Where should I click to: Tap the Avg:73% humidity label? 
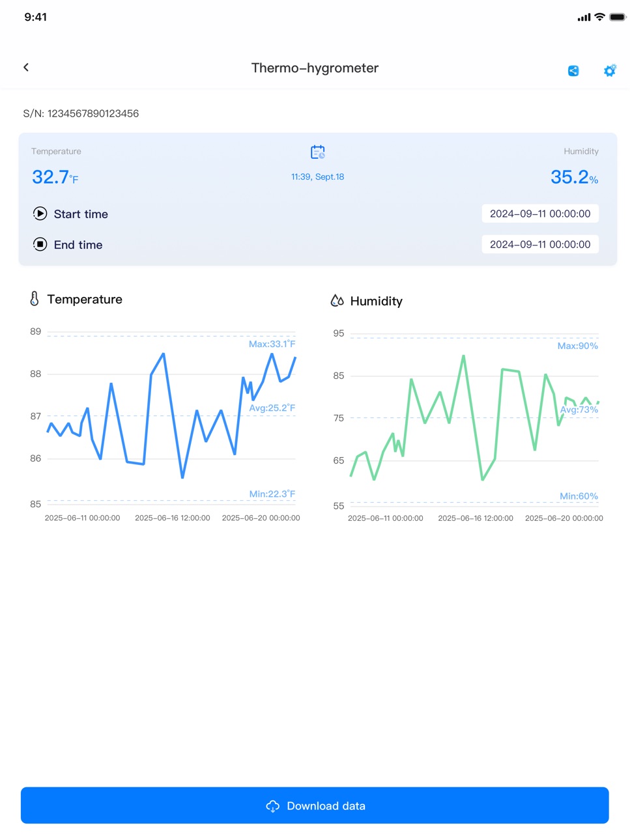(x=579, y=410)
